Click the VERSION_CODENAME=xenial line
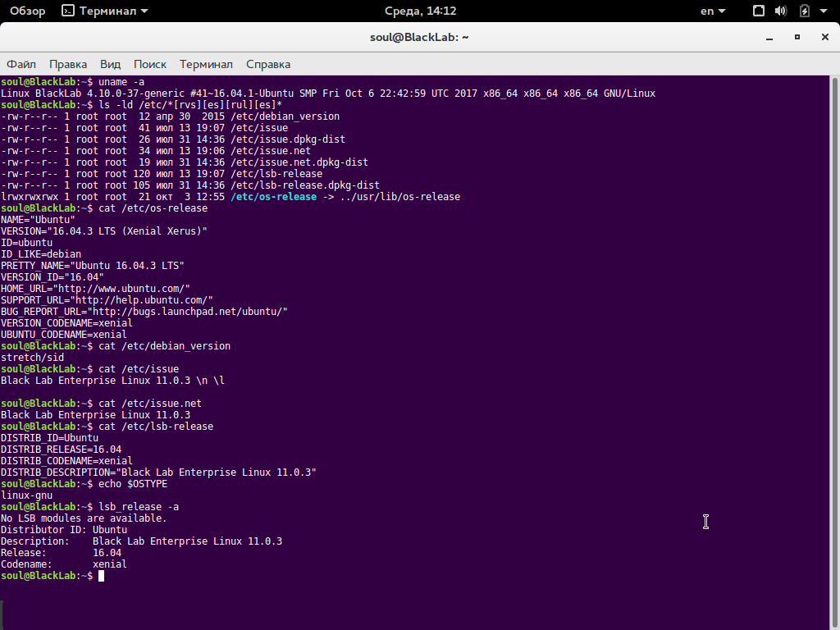 67,323
